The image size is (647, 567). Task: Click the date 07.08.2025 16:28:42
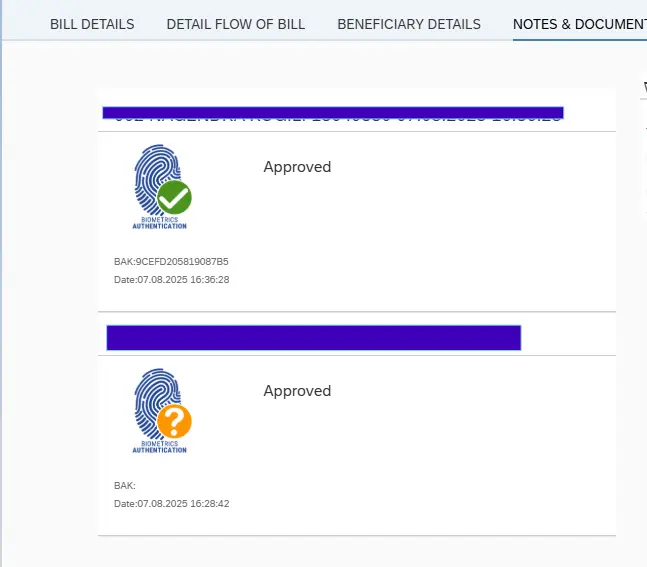pyautogui.click(x=183, y=504)
